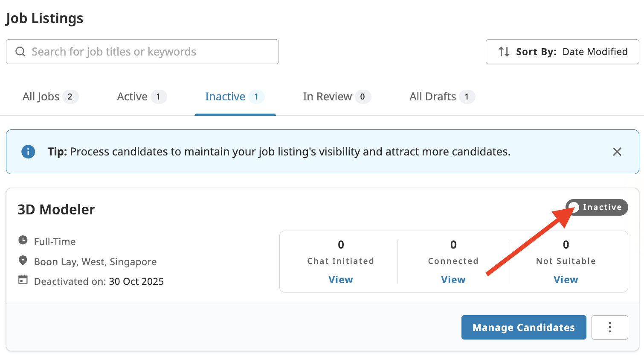Click the search magnifying glass icon
Image resolution: width=644 pixels, height=363 pixels.
20,51
